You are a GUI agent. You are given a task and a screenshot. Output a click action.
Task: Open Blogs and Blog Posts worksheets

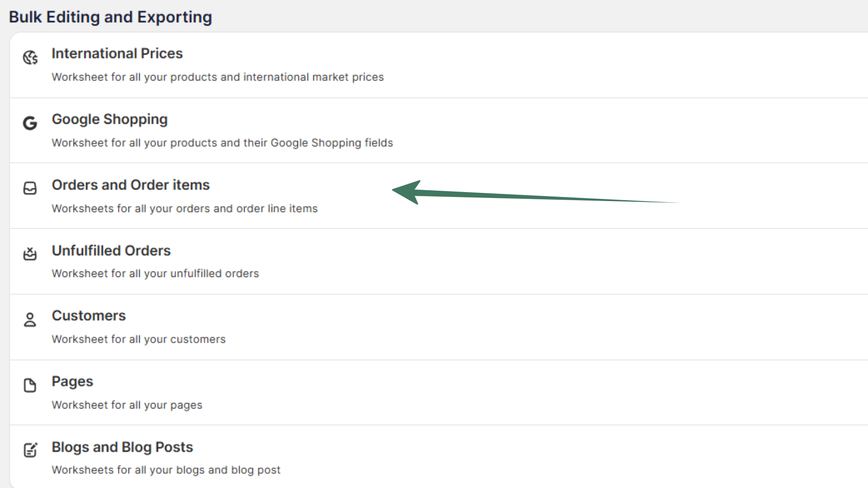122,447
